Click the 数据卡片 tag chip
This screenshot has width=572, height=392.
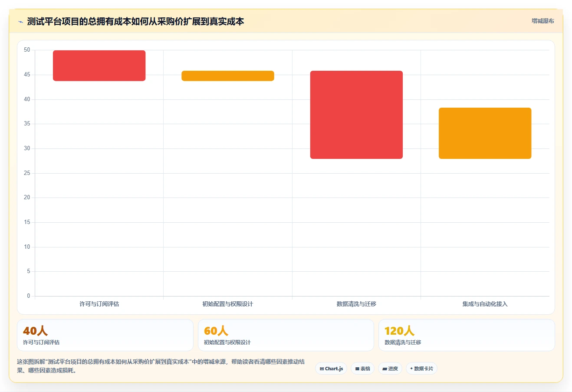point(421,369)
